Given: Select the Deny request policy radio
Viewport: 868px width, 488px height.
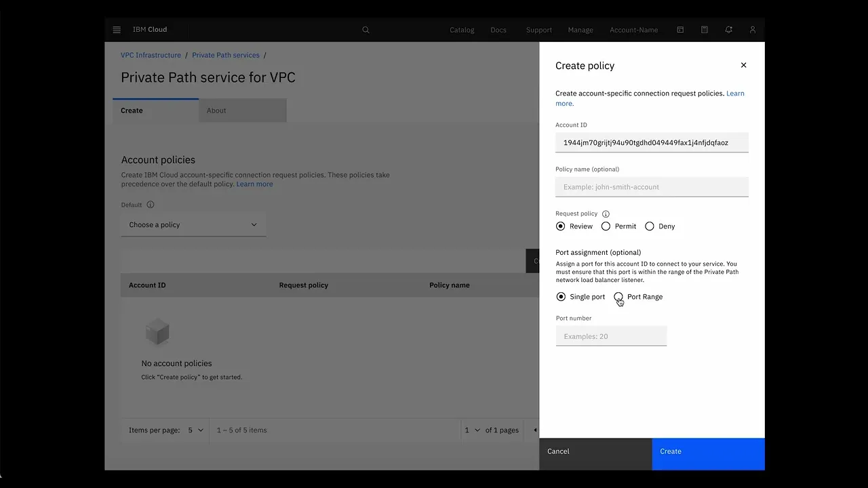Looking at the screenshot, I should (x=650, y=226).
